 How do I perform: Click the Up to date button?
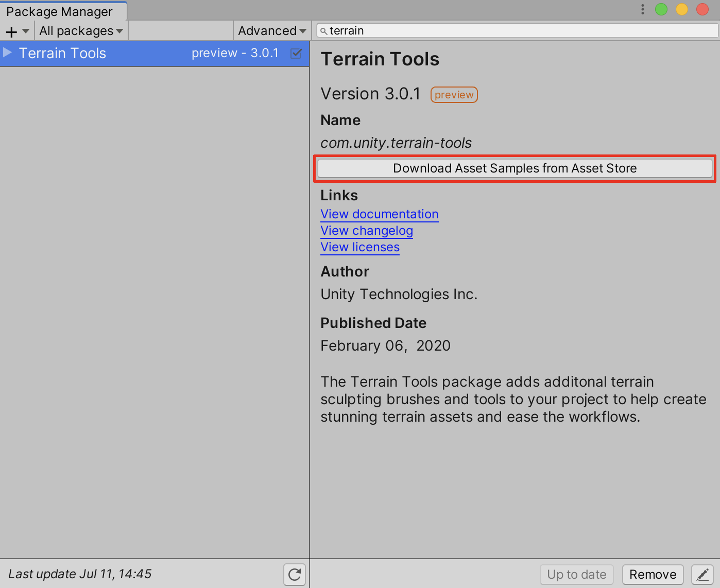577,575
